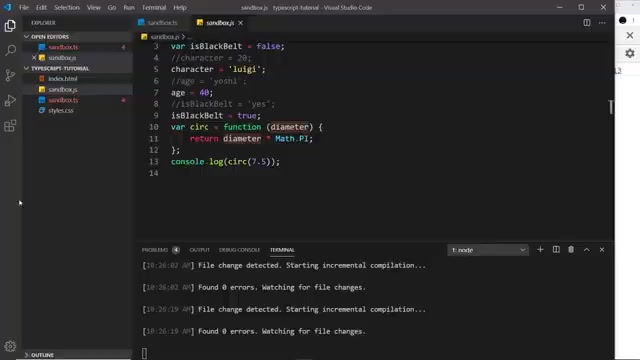
Task: Click the terminal input cursor prompt
Action: pyautogui.click(x=144, y=353)
